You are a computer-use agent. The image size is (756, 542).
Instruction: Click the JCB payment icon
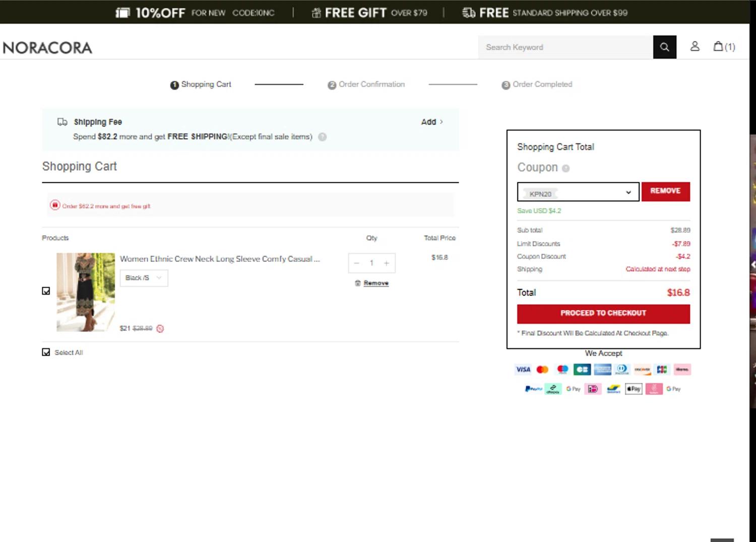coord(662,370)
